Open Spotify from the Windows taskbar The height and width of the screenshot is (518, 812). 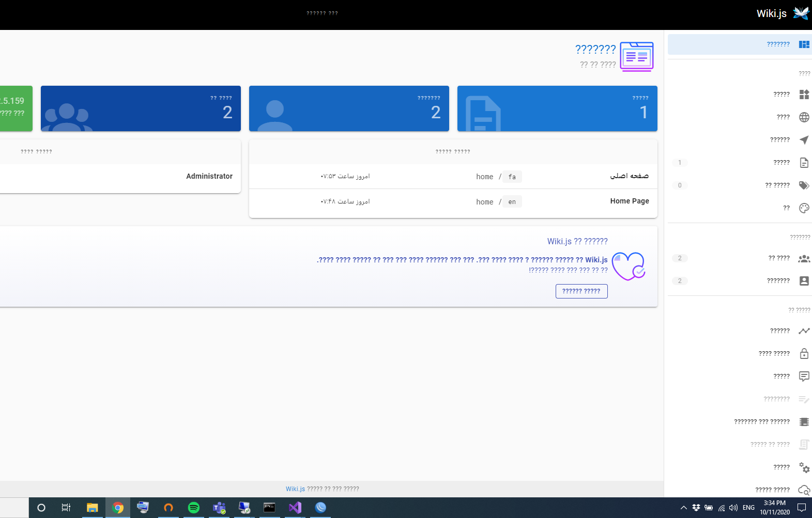194,508
